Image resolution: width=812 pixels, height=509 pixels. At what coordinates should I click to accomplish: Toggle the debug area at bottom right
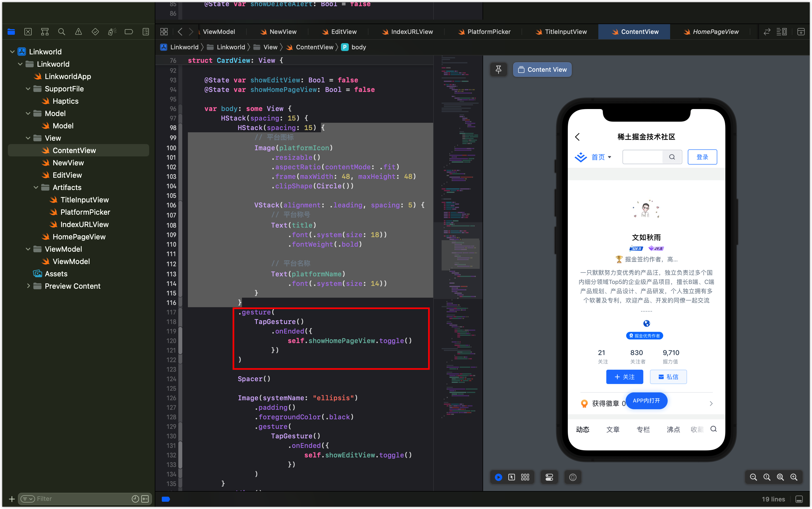pyautogui.click(x=799, y=499)
